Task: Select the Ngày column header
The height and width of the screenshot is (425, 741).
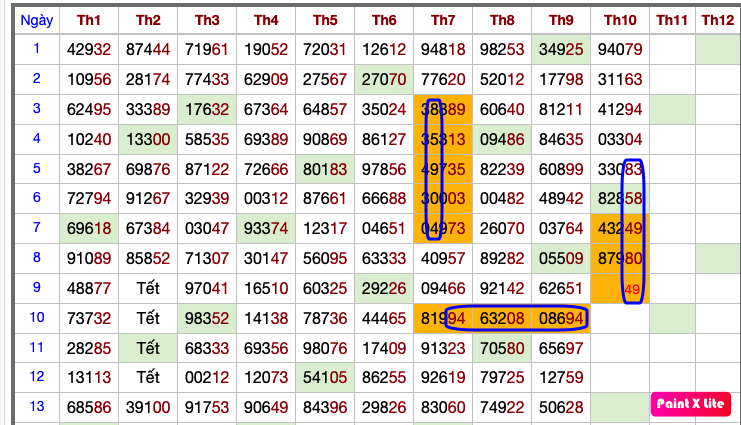Action: (37, 20)
